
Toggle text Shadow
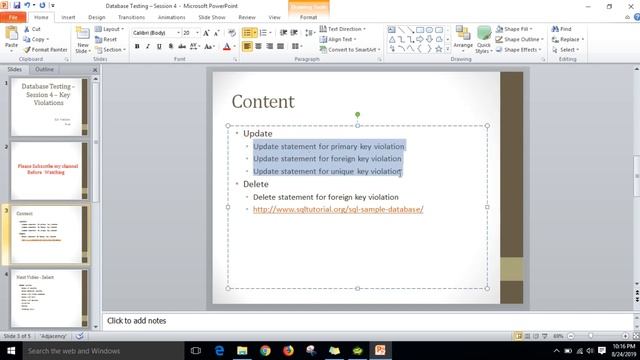pyautogui.click(x=171, y=47)
